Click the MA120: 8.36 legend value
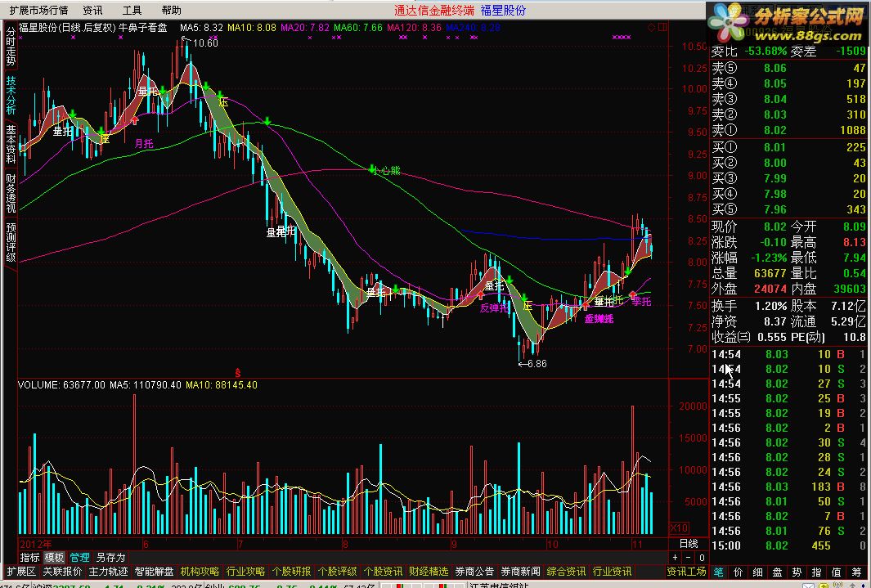The height and width of the screenshot is (588, 871). 415,27
